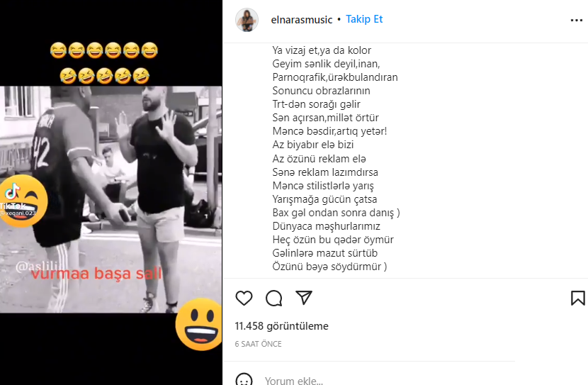
Task: Share the post with the paper plane icon
Action: click(304, 298)
